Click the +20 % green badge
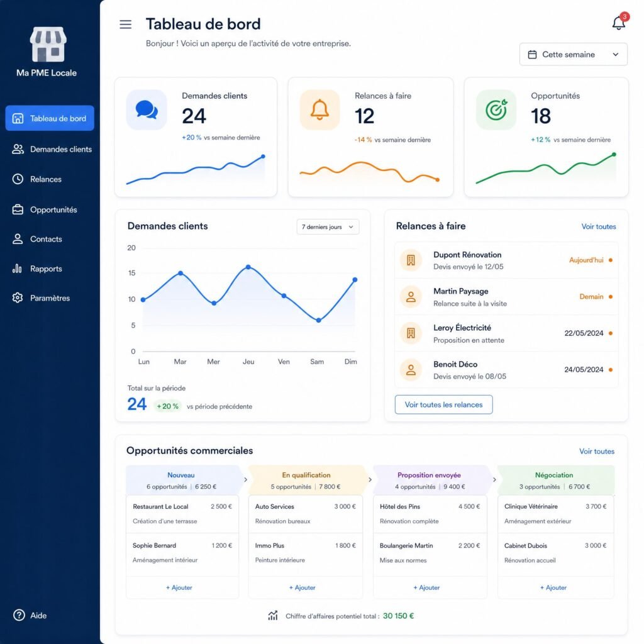The height and width of the screenshot is (644, 644). pos(167,406)
